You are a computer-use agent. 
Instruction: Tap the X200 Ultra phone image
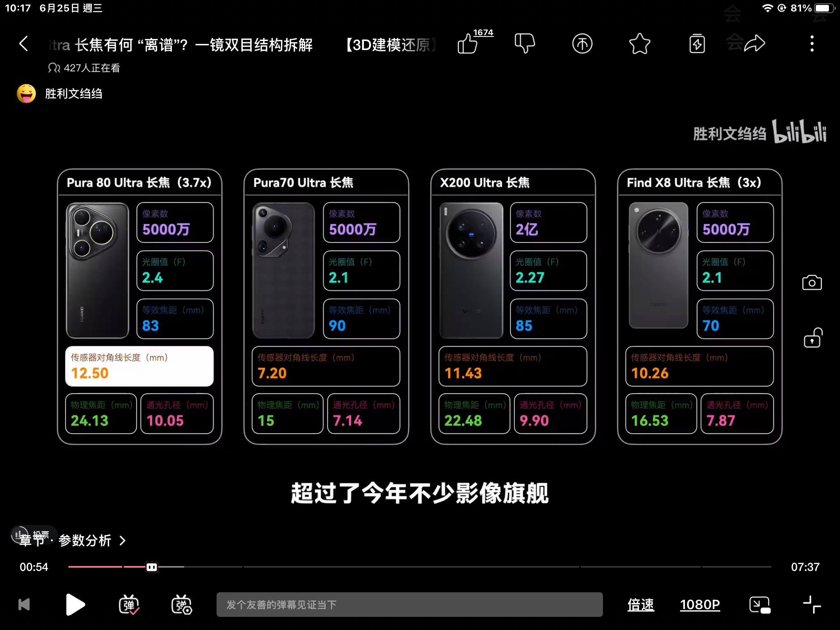471,270
